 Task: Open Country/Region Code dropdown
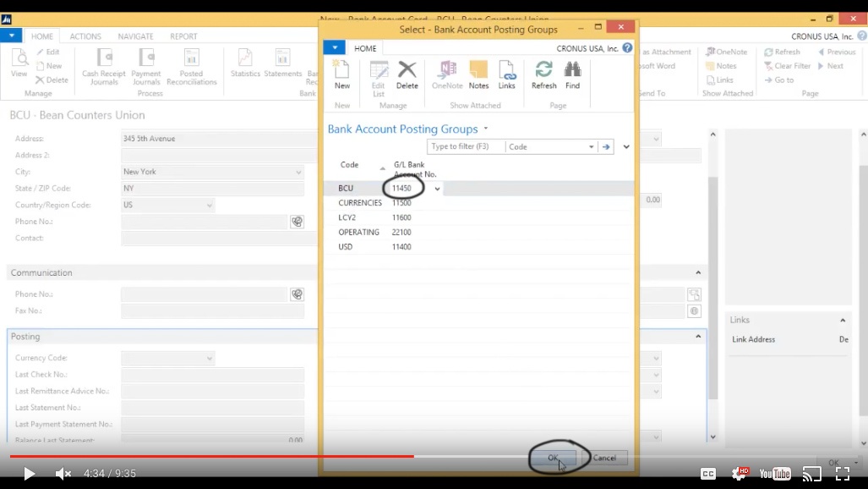pos(210,206)
